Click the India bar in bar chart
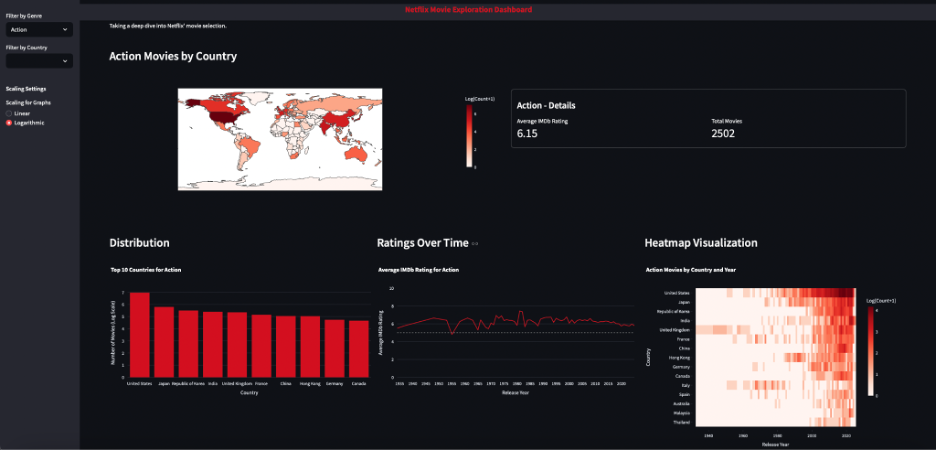 pyautogui.click(x=213, y=344)
